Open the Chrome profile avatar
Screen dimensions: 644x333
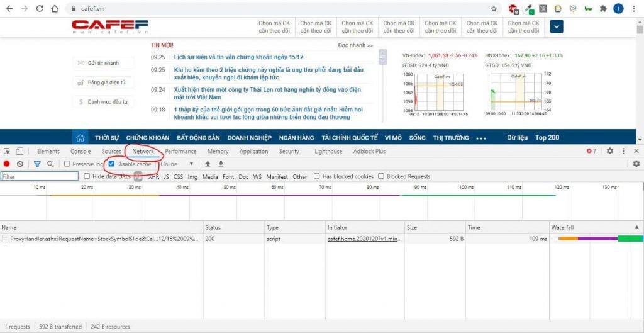point(618,9)
